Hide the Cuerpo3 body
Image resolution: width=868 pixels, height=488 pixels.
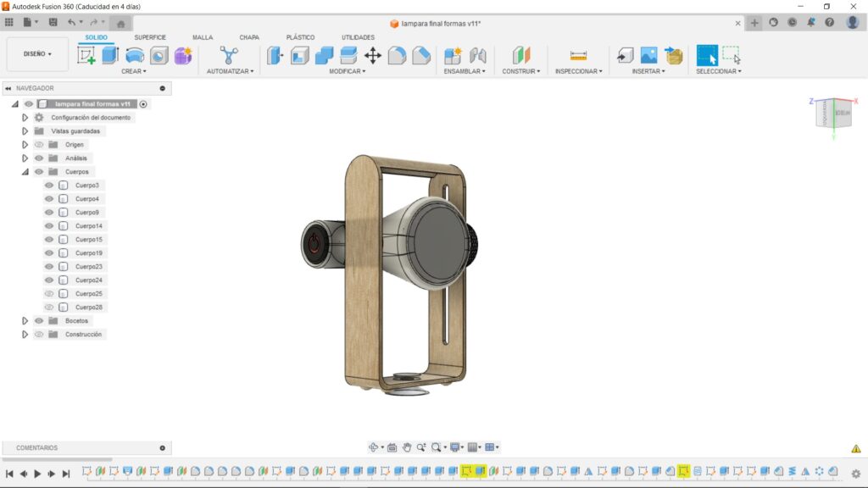49,186
